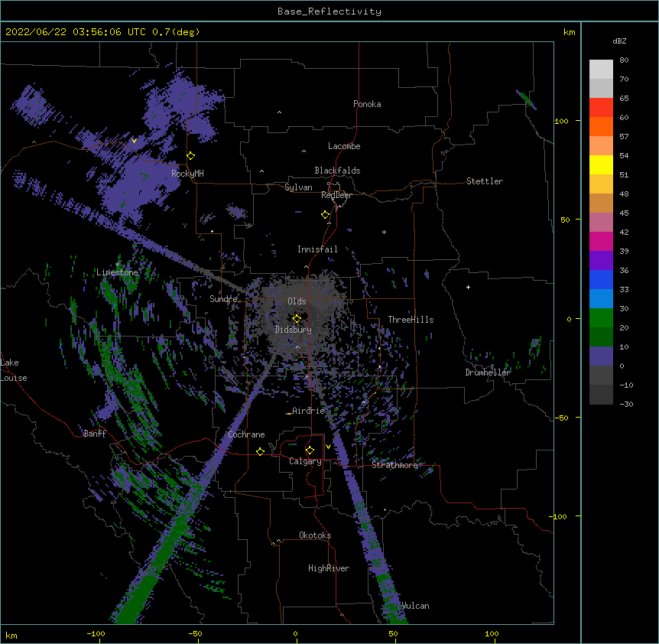Pick the red 60-65 dBZ legend swatch
Viewport: 659px width, 644px height.
[x=601, y=108]
